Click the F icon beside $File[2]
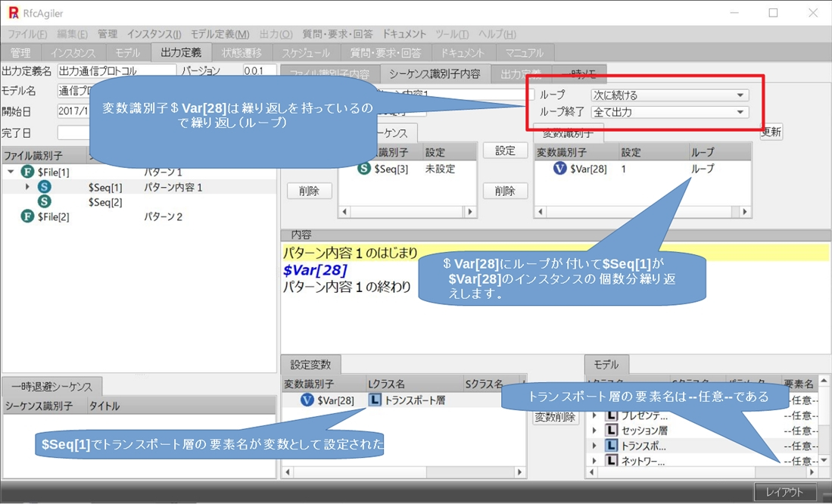832x504 pixels. pyautogui.click(x=27, y=216)
